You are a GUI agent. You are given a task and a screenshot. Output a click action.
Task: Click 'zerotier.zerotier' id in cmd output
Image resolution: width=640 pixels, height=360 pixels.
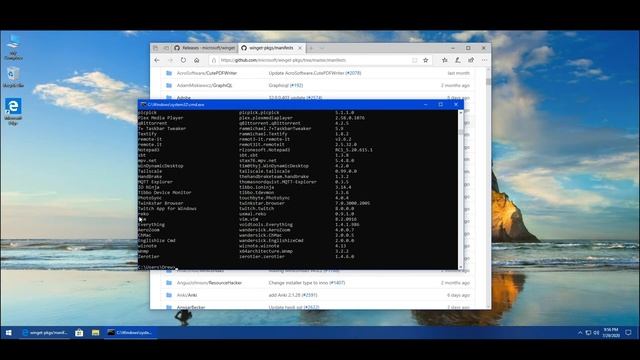pos(262,256)
